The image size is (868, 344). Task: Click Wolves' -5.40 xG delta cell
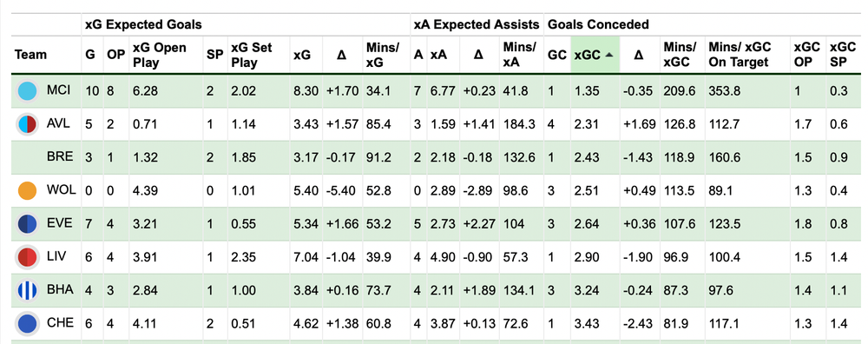click(341, 190)
